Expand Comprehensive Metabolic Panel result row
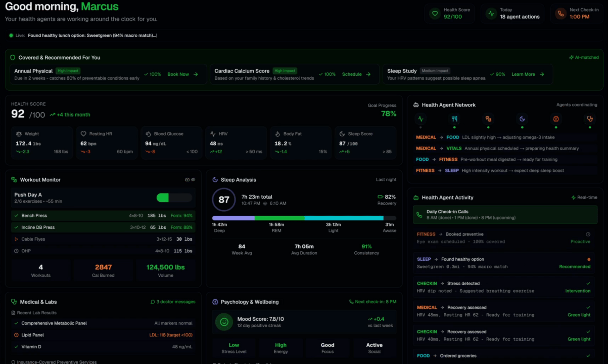 103,323
